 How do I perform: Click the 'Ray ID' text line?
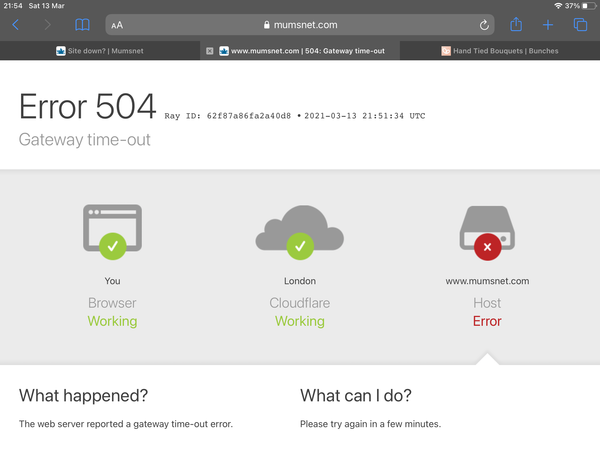[x=295, y=116]
